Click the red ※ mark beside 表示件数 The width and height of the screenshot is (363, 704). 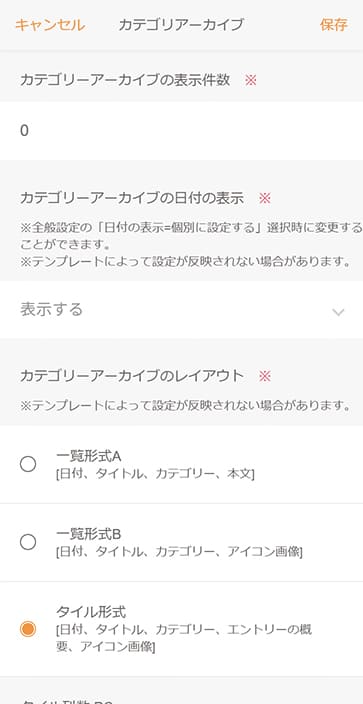250,80
